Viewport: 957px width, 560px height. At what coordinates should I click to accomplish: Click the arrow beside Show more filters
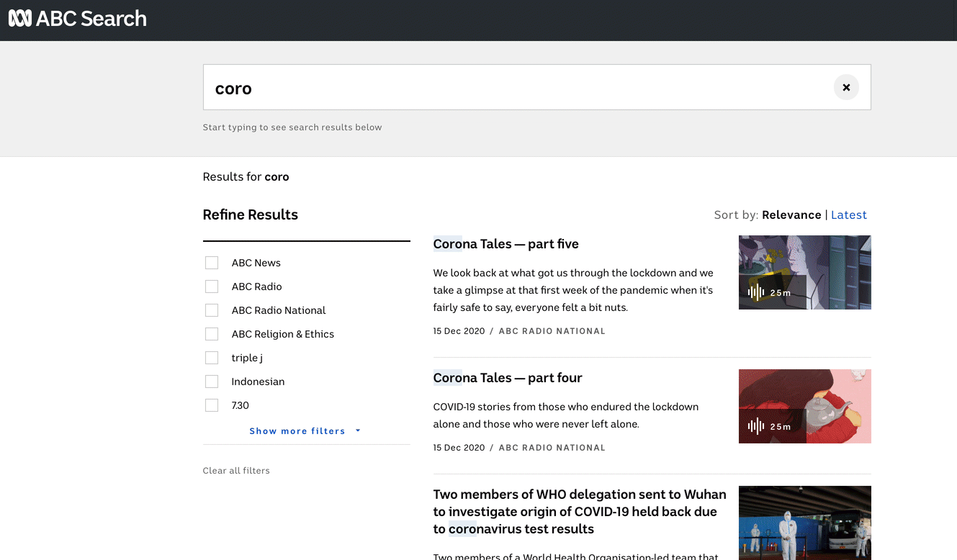coord(358,431)
